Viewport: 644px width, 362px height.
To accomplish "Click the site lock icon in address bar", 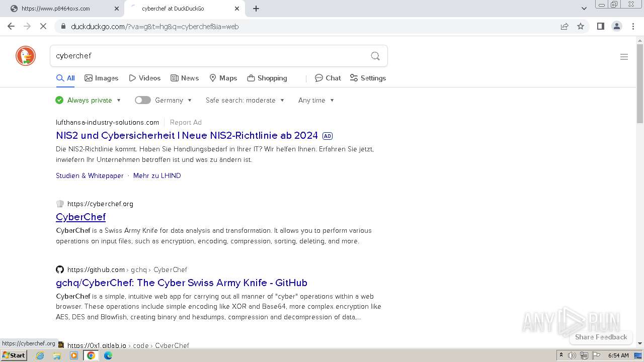I will (63, 27).
